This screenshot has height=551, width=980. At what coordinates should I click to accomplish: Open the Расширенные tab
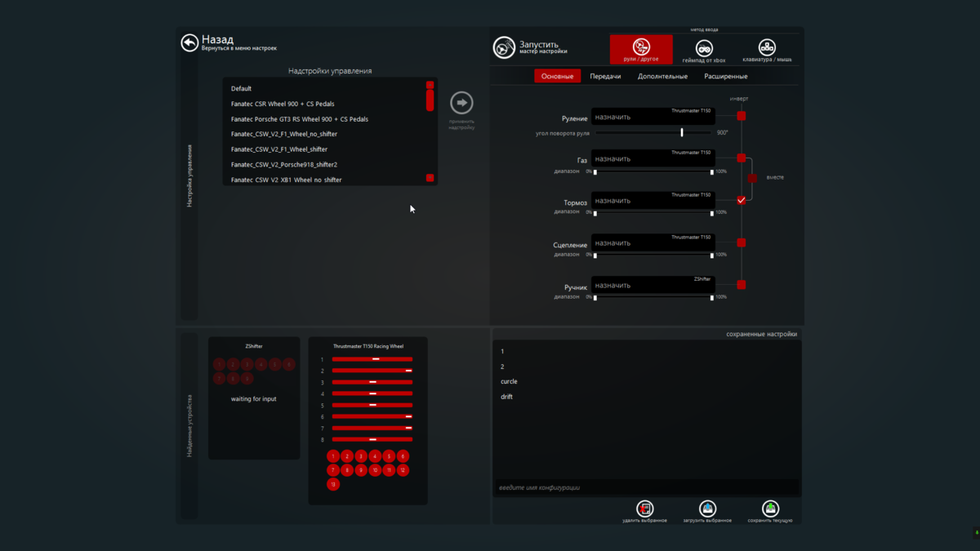point(726,76)
